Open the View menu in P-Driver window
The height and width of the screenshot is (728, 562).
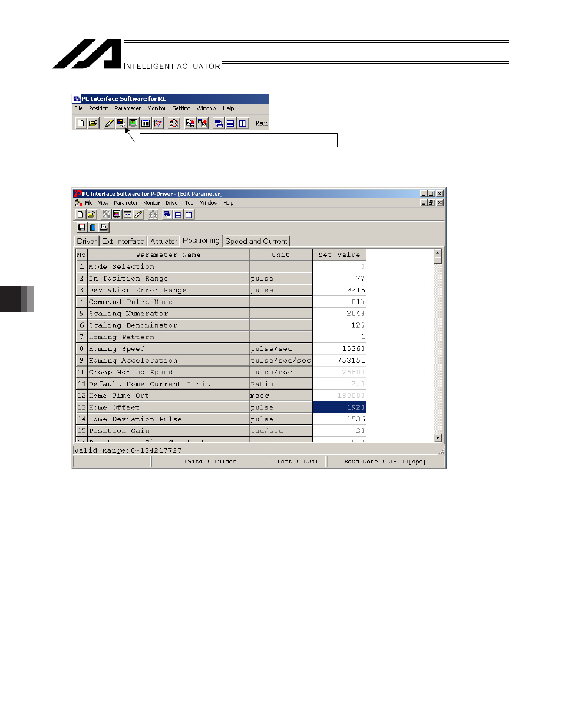104,203
